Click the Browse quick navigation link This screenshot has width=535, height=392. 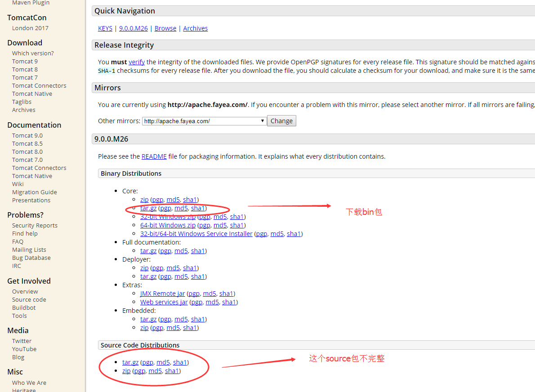(x=165, y=28)
